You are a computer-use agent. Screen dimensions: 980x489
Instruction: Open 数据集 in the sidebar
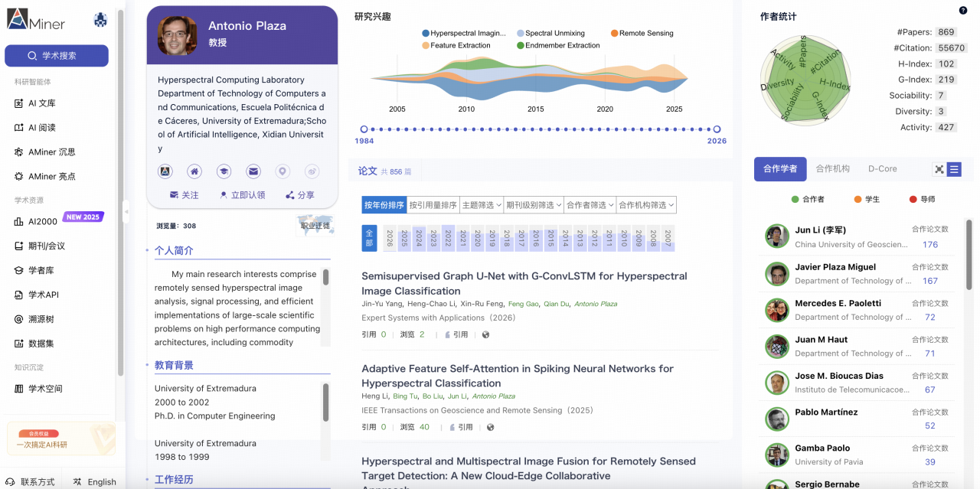pos(34,344)
